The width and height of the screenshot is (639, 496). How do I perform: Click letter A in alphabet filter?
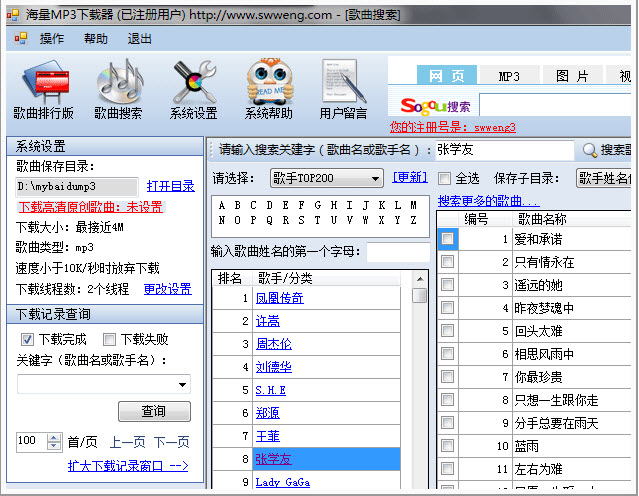(222, 205)
